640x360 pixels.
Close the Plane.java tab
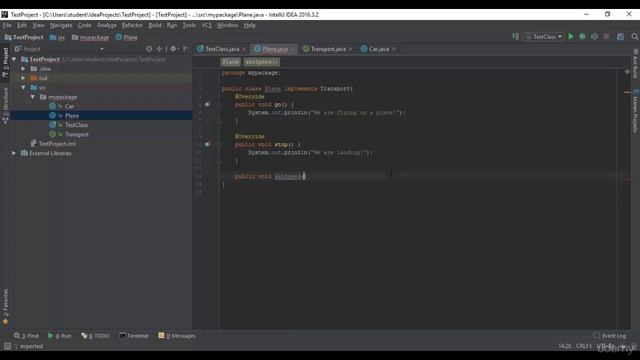[292, 49]
